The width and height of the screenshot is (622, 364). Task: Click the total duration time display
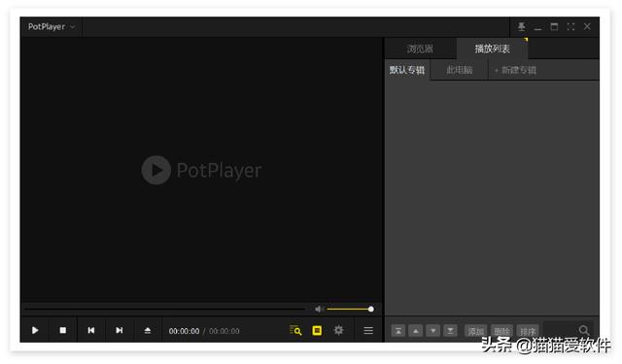coord(225,331)
